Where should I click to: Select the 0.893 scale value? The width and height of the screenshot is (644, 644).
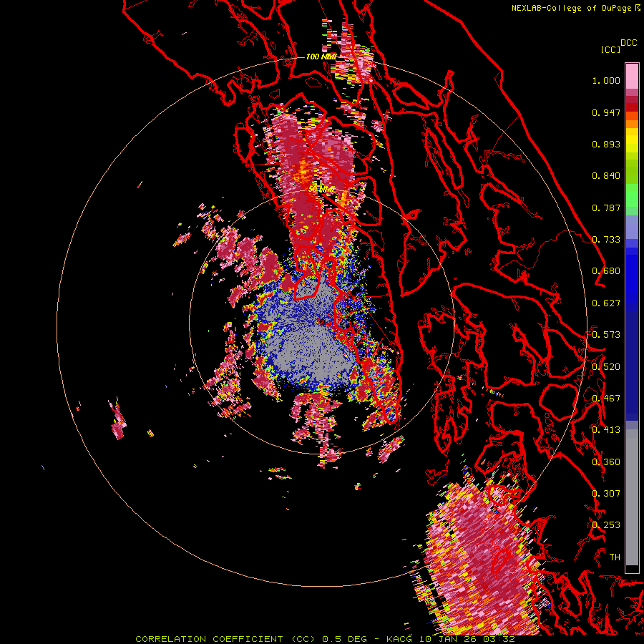click(606, 144)
